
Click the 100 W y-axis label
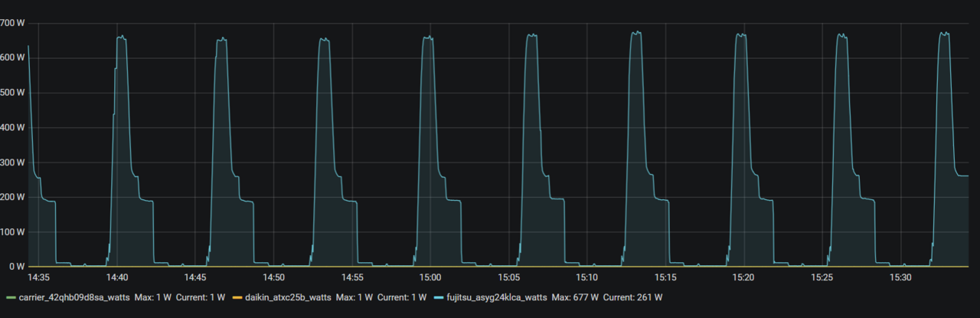click(x=12, y=231)
